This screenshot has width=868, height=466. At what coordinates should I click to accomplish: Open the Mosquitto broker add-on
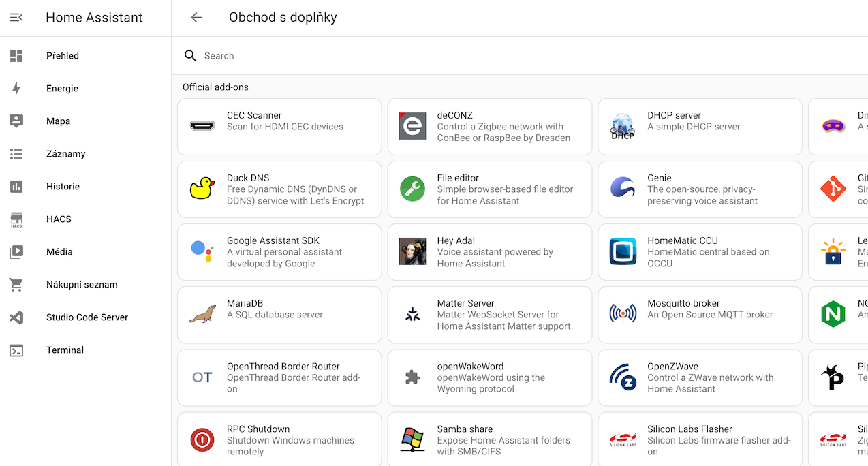click(x=700, y=315)
